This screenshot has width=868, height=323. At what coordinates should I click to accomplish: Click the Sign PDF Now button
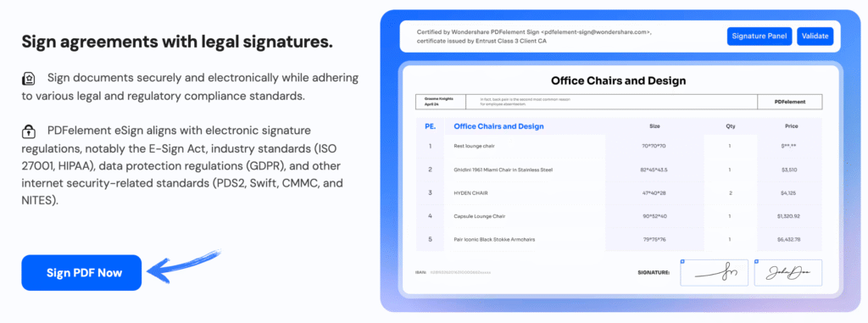click(x=81, y=273)
